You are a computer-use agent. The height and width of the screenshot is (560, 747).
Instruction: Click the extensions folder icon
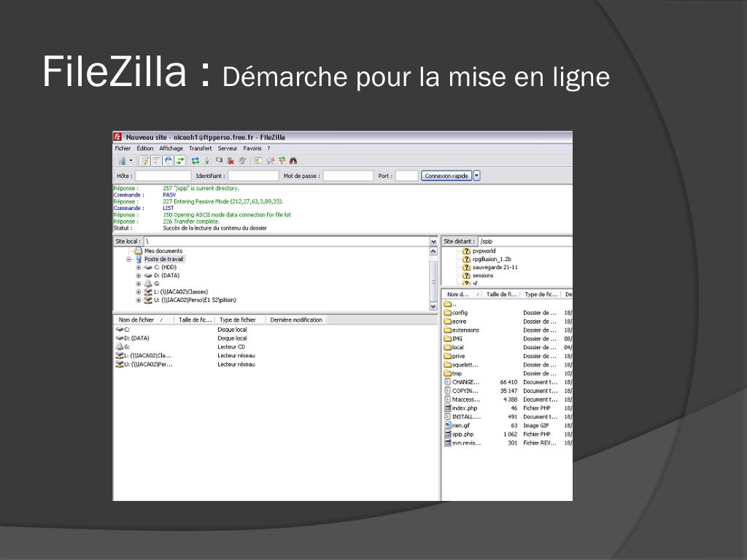(448, 330)
